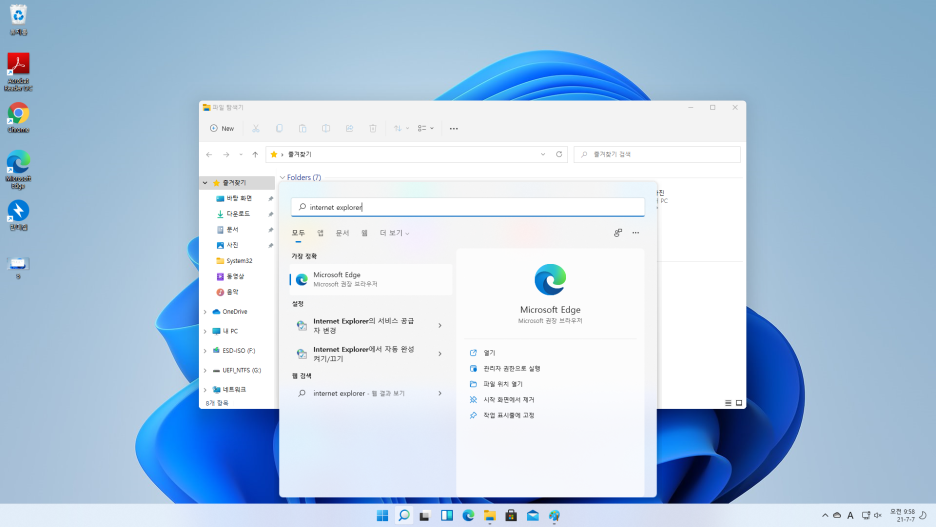
Task: Select 동영상 in navigation pane
Action: (x=235, y=276)
